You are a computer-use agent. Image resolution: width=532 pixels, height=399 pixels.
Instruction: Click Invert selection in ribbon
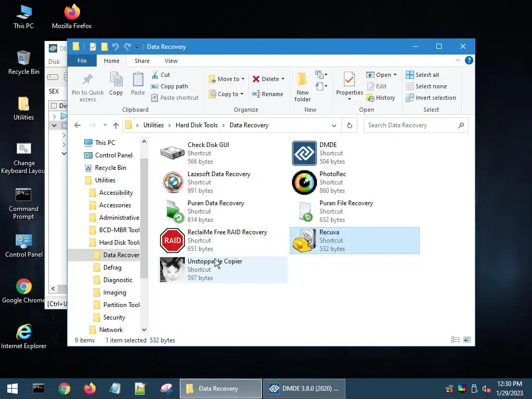(x=431, y=98)
